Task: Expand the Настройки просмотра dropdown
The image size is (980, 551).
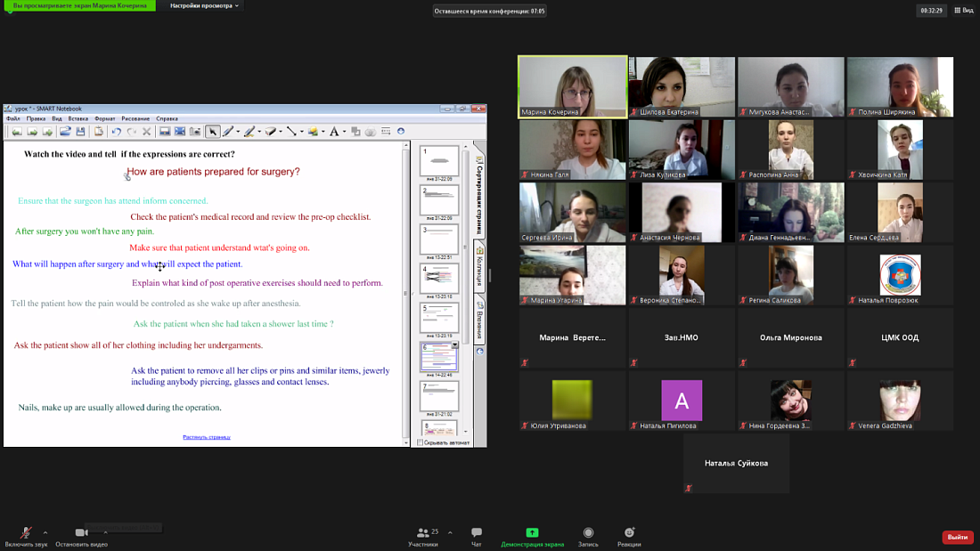Action: coord(205,5)
